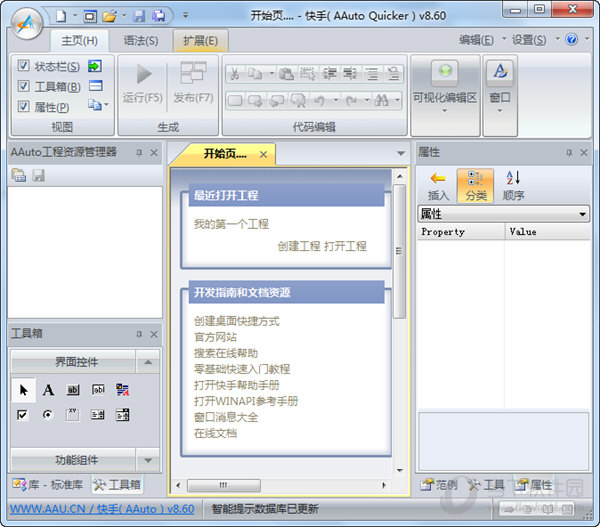Pin the AAuto工程资源管理器 panel
600x527 pixels.
139,153
